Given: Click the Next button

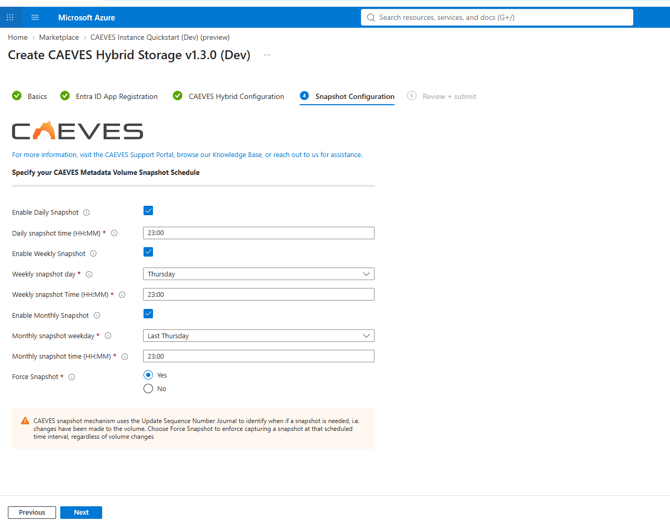Looking at the screenshot, I should pos(81,512).
